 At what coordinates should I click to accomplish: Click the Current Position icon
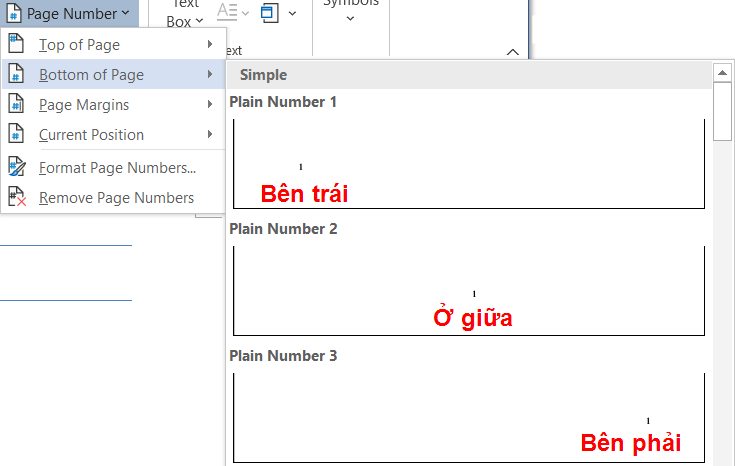click(x=16, y=134)
